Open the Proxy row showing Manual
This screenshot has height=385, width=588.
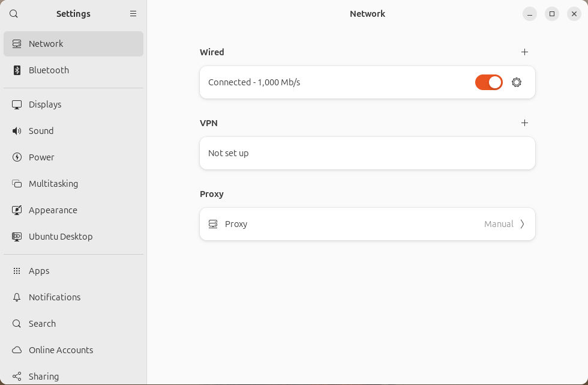(367, 224)
